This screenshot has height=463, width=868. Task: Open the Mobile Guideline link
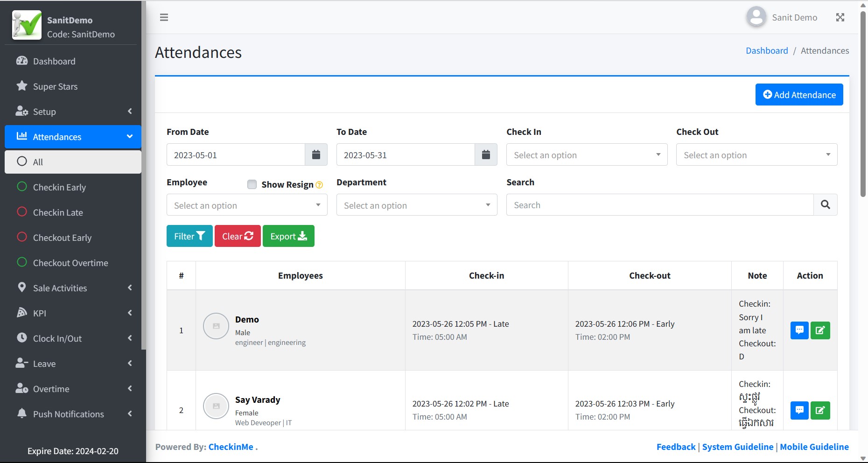click(814, 447)
